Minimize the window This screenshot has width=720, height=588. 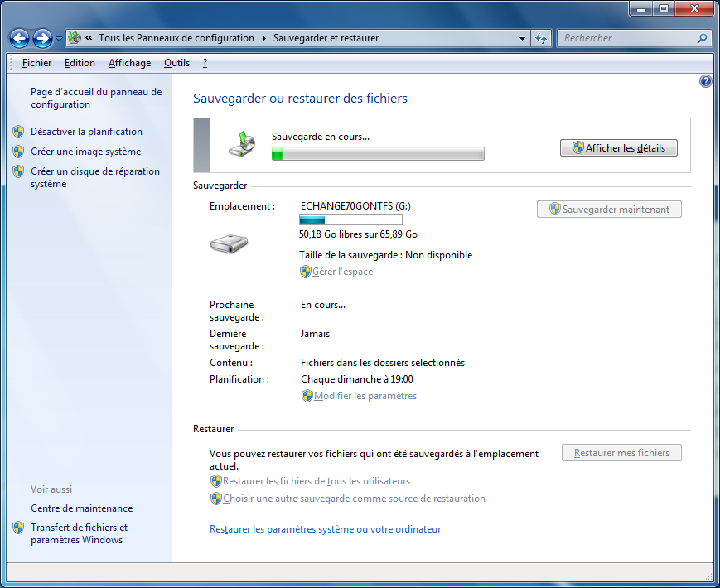[641, 8]
